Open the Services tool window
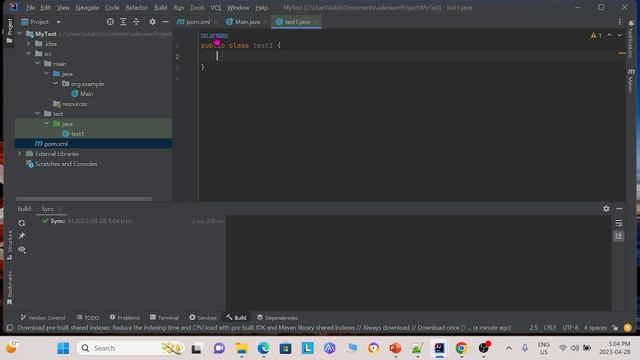Viewport: 640px width, 360px height. pos(203,318)
